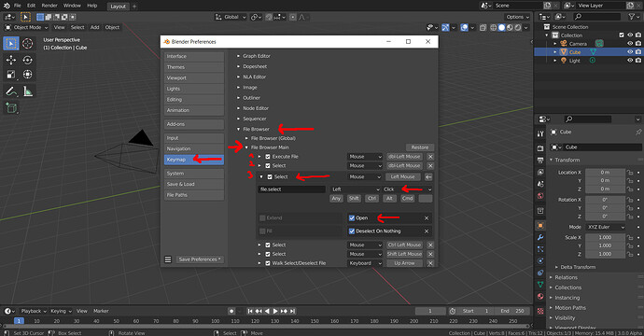The height and width of the screenshot is (336, 644).
Task: Select the Measure tool
Action: coord(27,91)
